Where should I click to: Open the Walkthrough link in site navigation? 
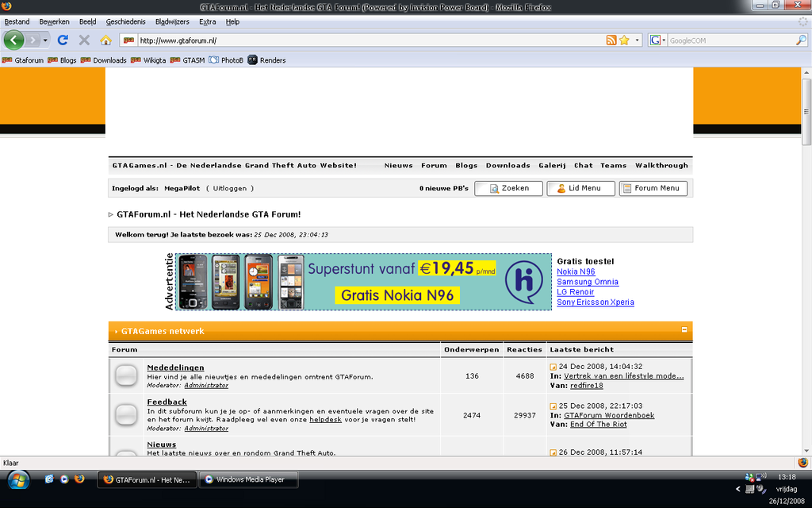[662, 165]
